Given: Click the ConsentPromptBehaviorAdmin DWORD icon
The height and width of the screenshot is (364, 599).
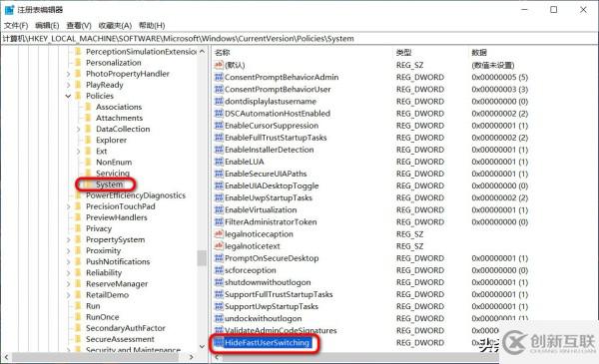Looking at the screenshot, I should tap(219, 77).
